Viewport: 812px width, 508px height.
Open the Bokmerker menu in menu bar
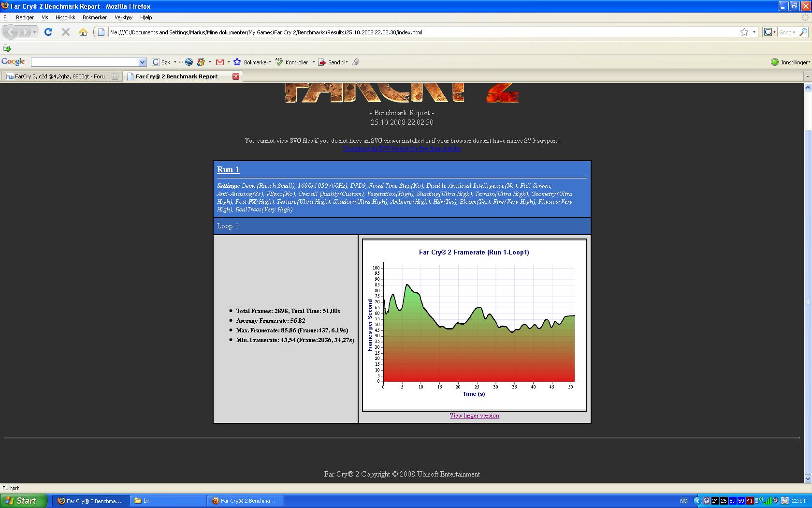pos(95,17)
